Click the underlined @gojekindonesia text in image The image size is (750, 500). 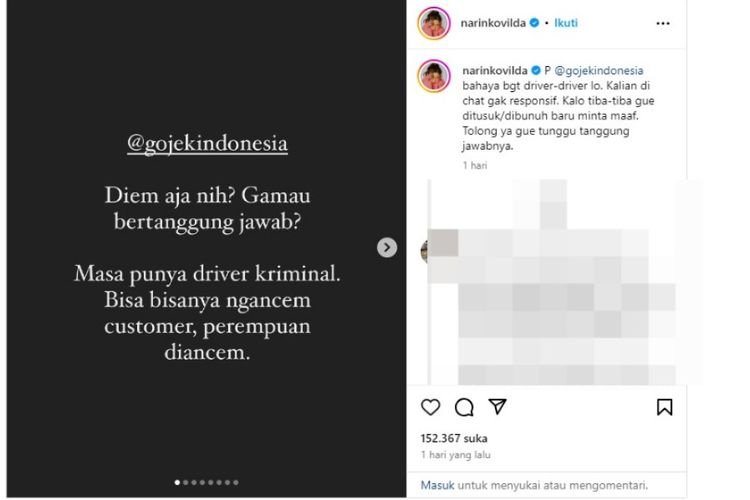click(207, 144)
